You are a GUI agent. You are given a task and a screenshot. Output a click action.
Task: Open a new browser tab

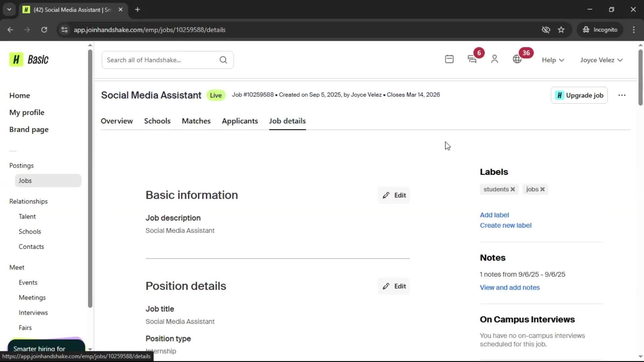(138, 10)
